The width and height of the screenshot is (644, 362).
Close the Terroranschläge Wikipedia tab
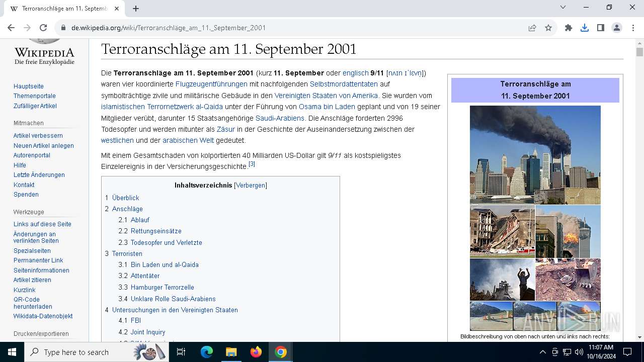117,9
